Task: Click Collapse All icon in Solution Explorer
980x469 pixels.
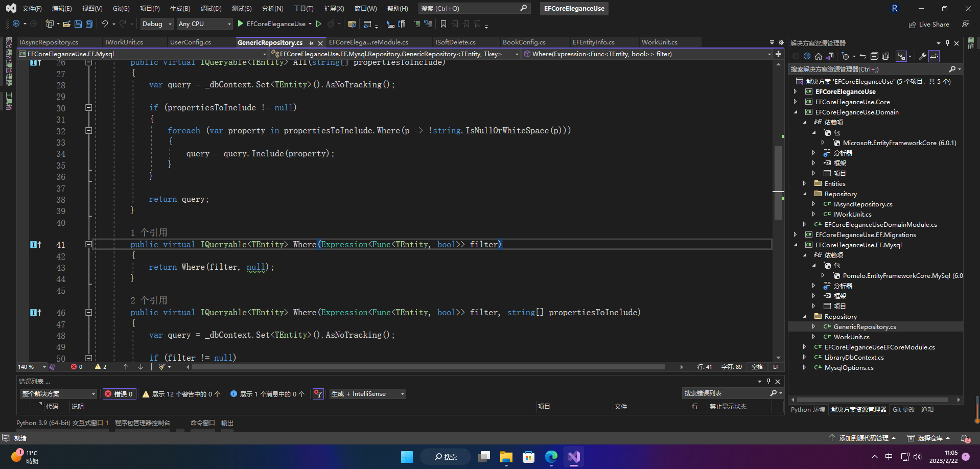Action: pyautogui.click(x=874, y=56)
